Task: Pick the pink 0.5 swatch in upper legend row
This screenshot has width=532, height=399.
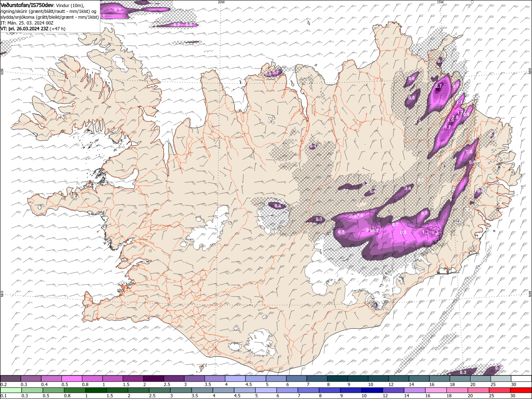Action: point(71,378)
